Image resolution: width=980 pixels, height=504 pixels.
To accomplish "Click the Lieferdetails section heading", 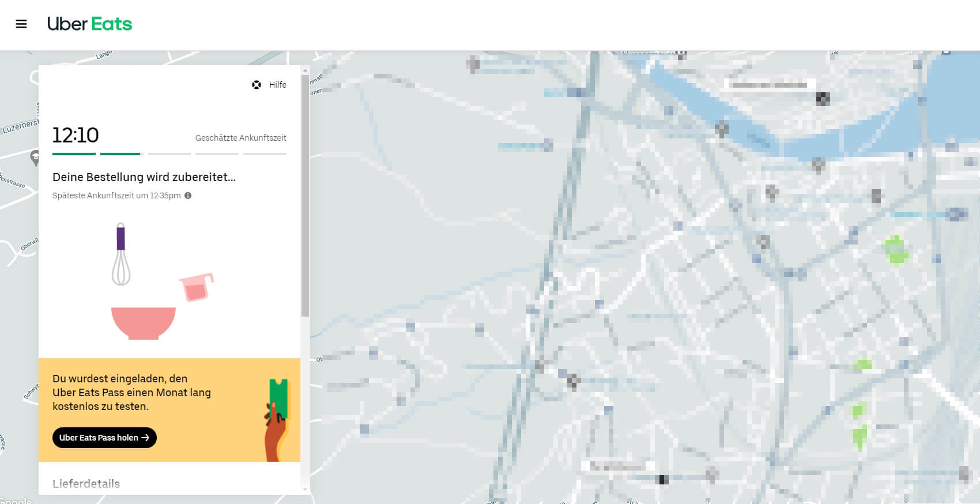I will 86,484.
